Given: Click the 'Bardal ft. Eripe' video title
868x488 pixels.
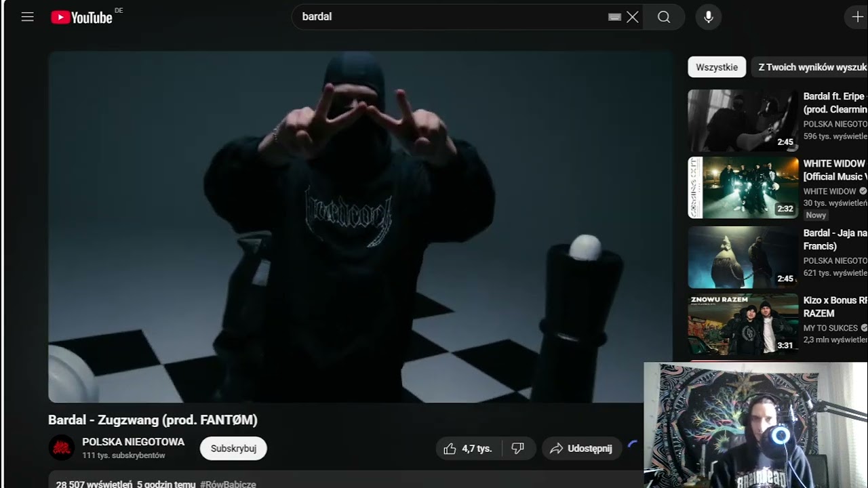Looking at the screenshot, I should (835, 102).
